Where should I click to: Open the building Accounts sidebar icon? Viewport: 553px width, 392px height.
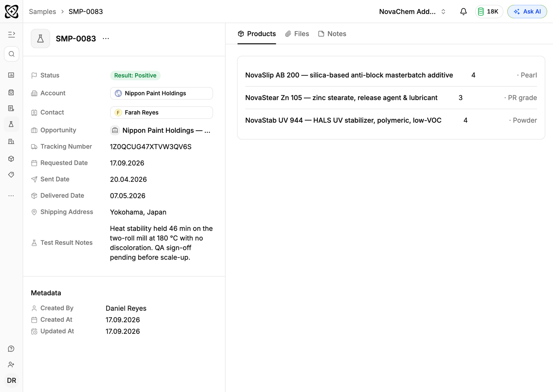pos(11,141)
